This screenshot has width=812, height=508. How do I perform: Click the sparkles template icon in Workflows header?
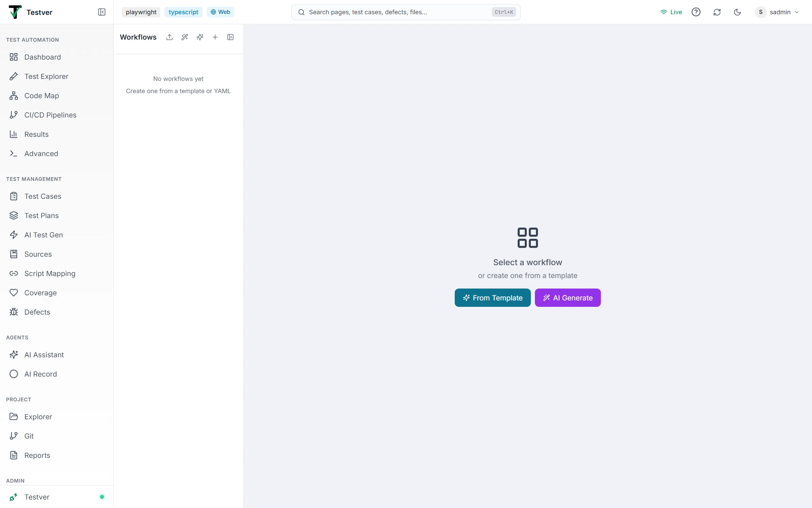pos(200,37)
